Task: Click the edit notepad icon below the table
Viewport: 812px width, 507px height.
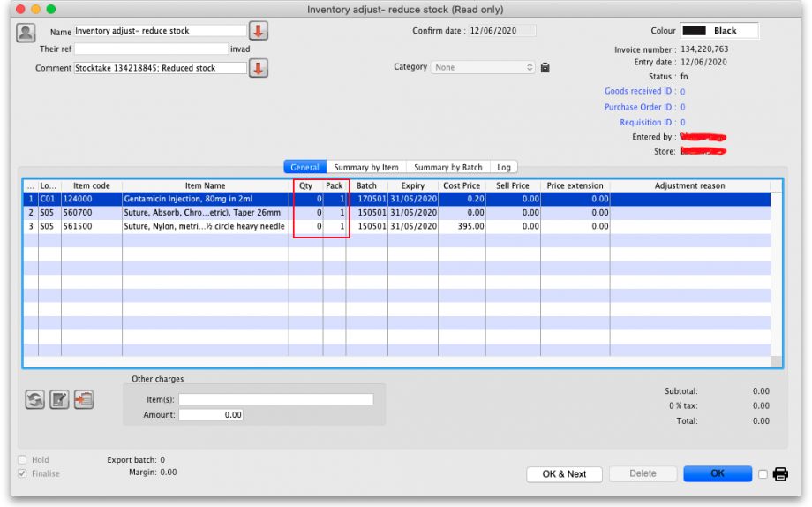Action: pos(59,399)
